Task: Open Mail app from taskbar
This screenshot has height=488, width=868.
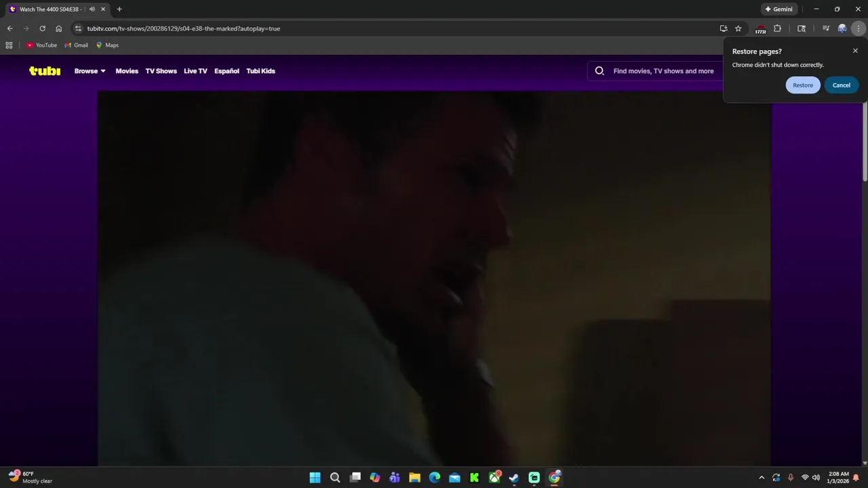Action: pyautogui.click(x=454, y=478)
